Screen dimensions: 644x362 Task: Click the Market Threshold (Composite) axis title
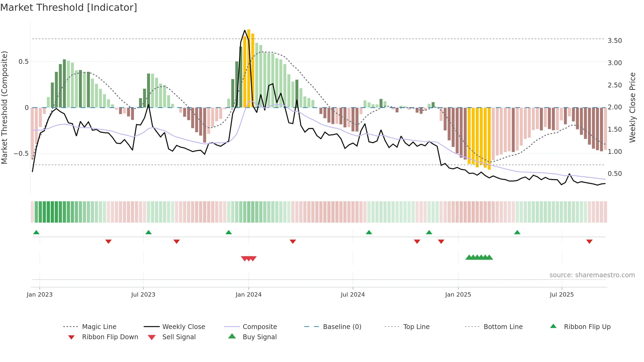tap(4, 107)
